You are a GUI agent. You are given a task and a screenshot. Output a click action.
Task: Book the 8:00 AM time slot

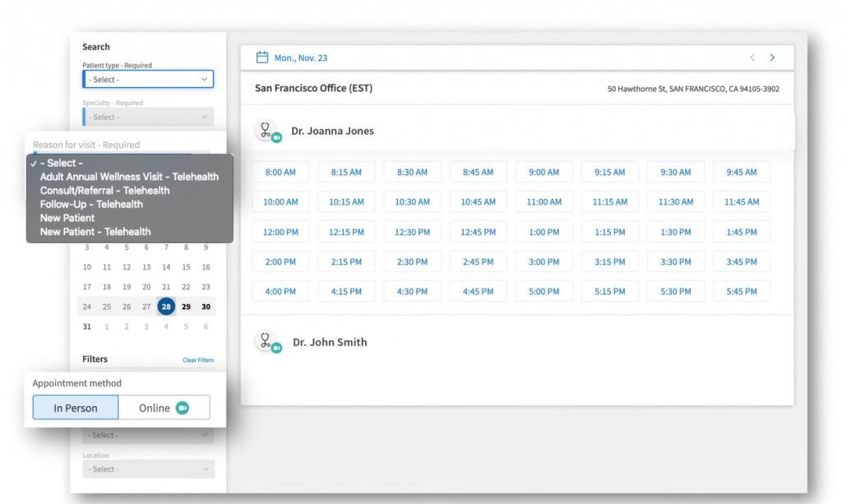(x=280, y=172)
